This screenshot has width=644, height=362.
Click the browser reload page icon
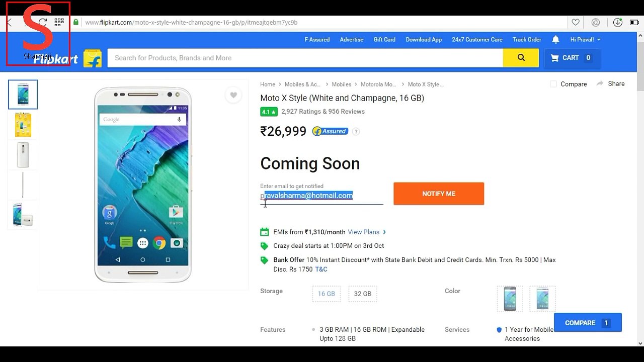43,22
